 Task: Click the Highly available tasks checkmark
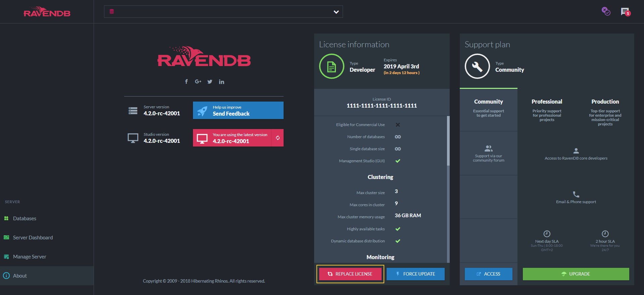[398, 229]
